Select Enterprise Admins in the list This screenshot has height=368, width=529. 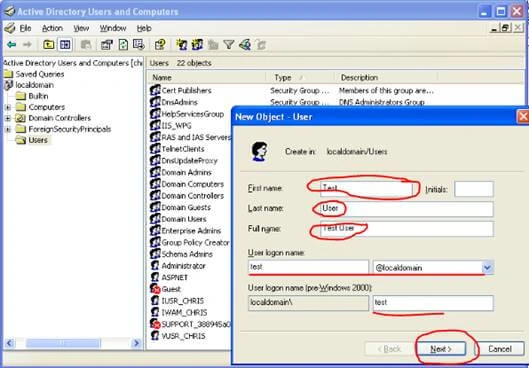pos(191,231)
